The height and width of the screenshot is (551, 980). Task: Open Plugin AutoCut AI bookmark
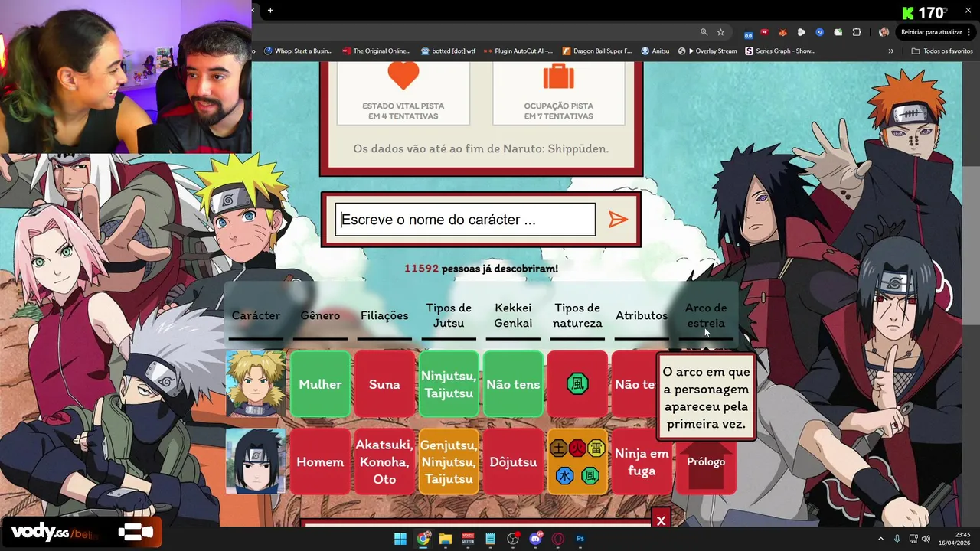(518, 51)
